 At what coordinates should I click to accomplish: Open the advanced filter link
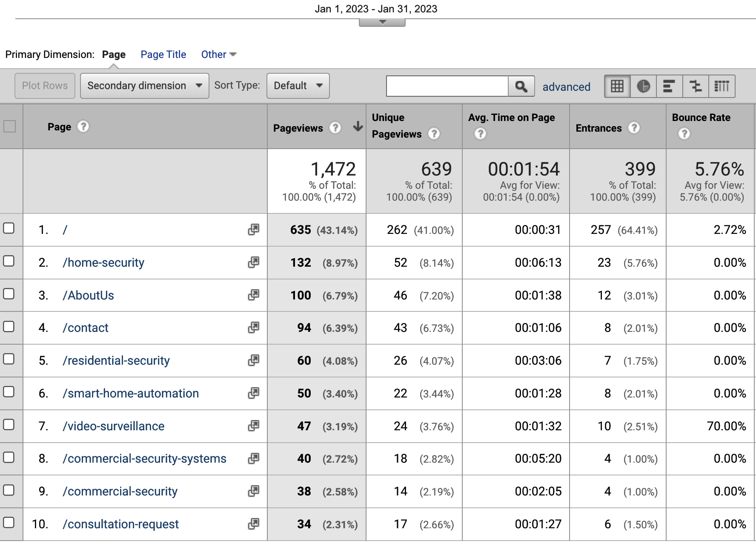[566, 87]
